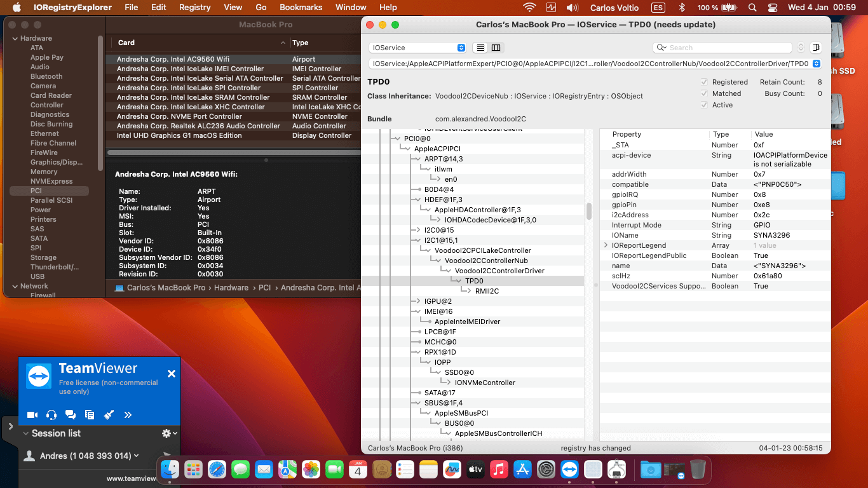
Task: Start a video call in TeamViewer panel
Action: (x=32, y=415)
